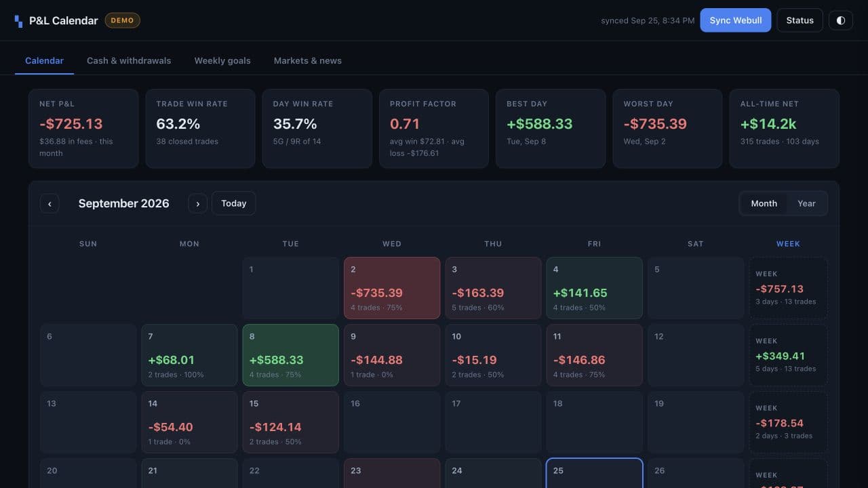Select the day 24 cell
This screenshot has height=488, width=868.
(493, 473)
